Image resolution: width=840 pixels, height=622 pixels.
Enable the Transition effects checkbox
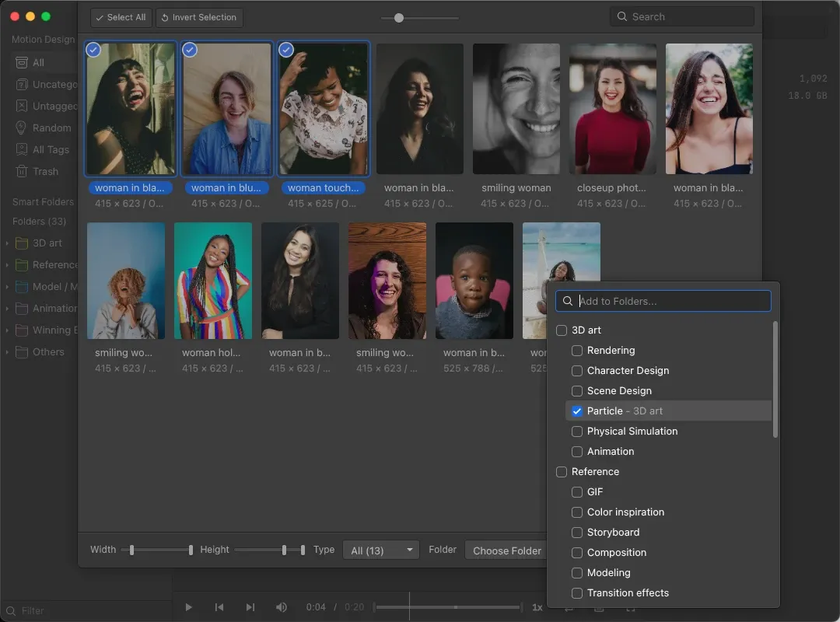coord(577,593)
